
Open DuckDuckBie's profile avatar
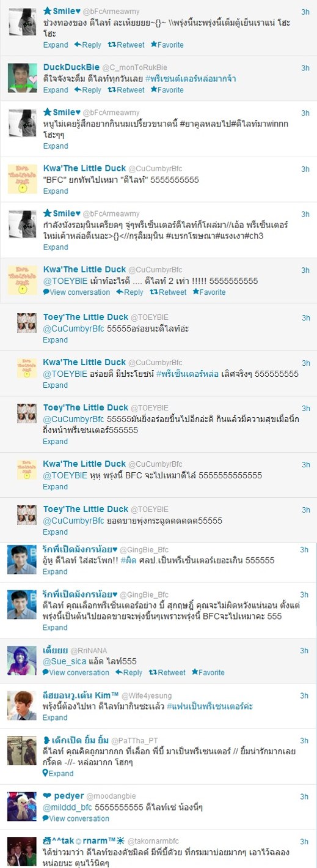coord(22,78)
